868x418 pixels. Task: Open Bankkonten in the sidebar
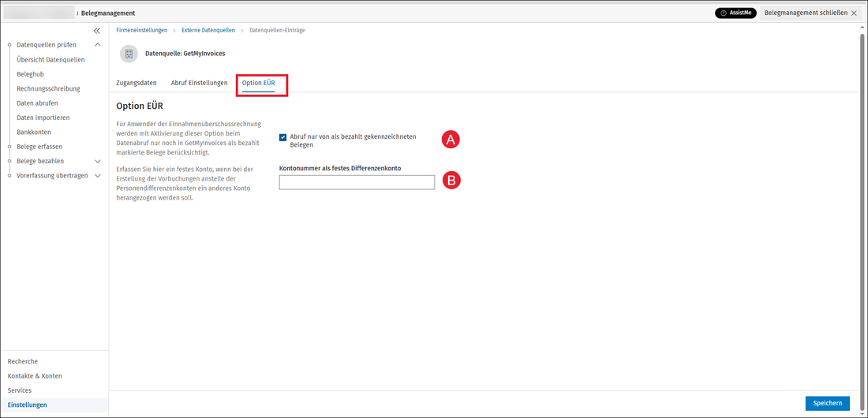pos(34,132)
